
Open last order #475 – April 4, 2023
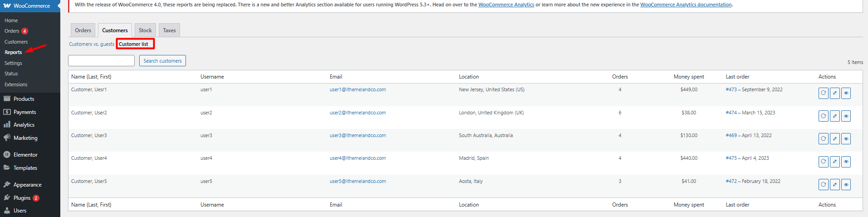point(747,158)
